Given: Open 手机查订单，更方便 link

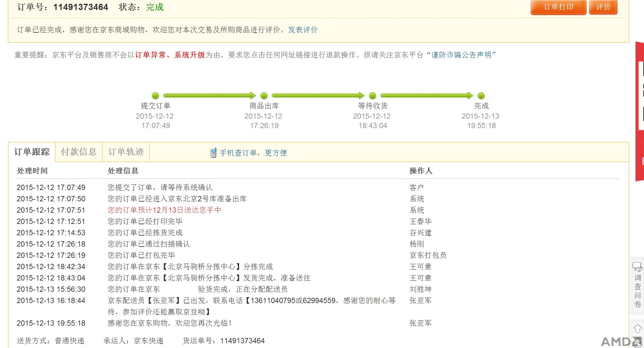Looking at the screenshot, I should pos(253,153).
